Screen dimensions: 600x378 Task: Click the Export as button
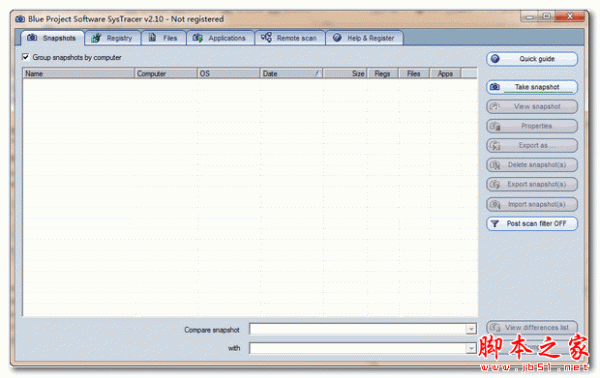[x=532, y=145]
